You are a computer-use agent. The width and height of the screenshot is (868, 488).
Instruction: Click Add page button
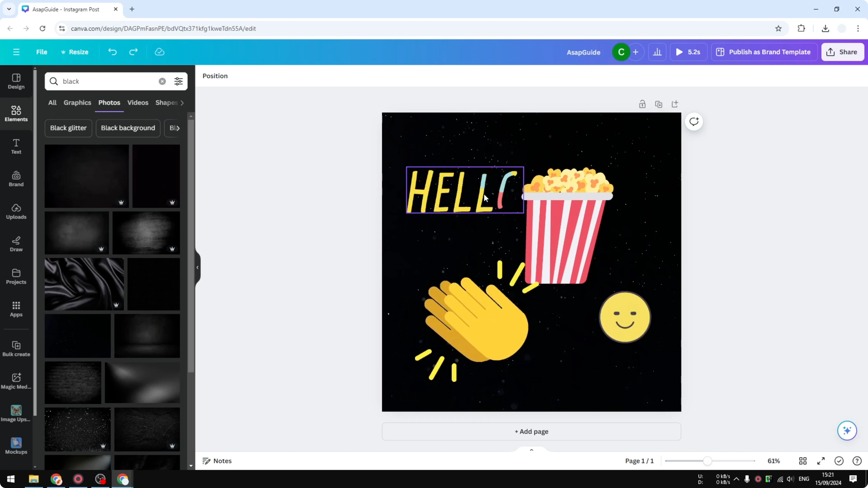(531, 431)
